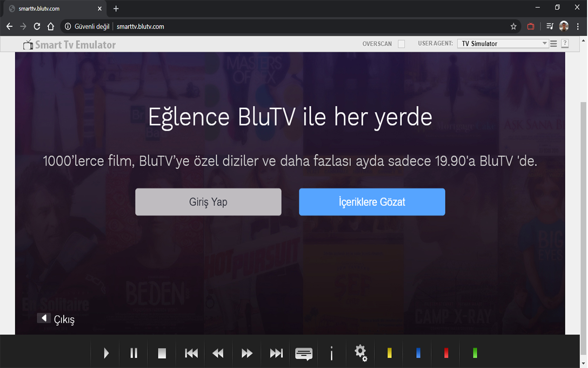The height and width of the screenshot is (368, 588).
Task: Bookmark this page with the star icon
Action: (514, 27)
